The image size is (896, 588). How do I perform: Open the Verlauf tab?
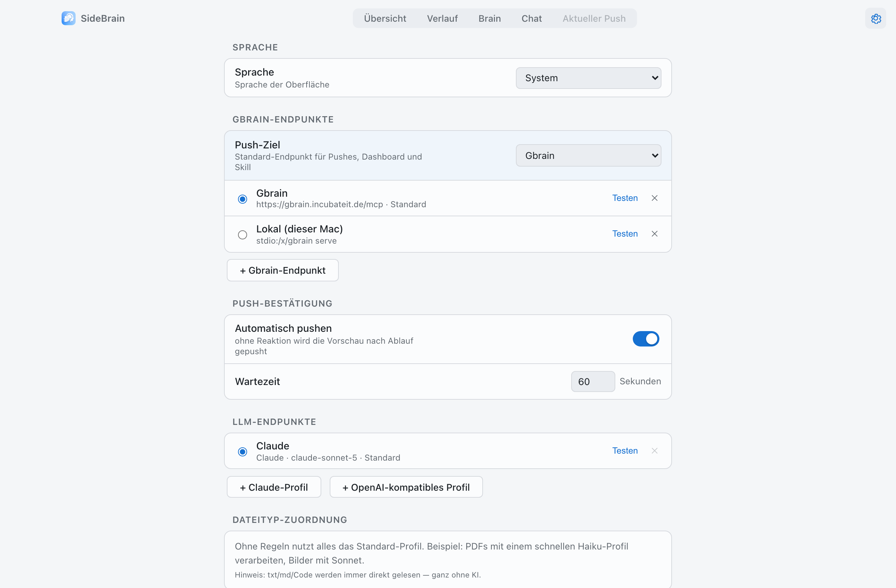pos(442,19)
